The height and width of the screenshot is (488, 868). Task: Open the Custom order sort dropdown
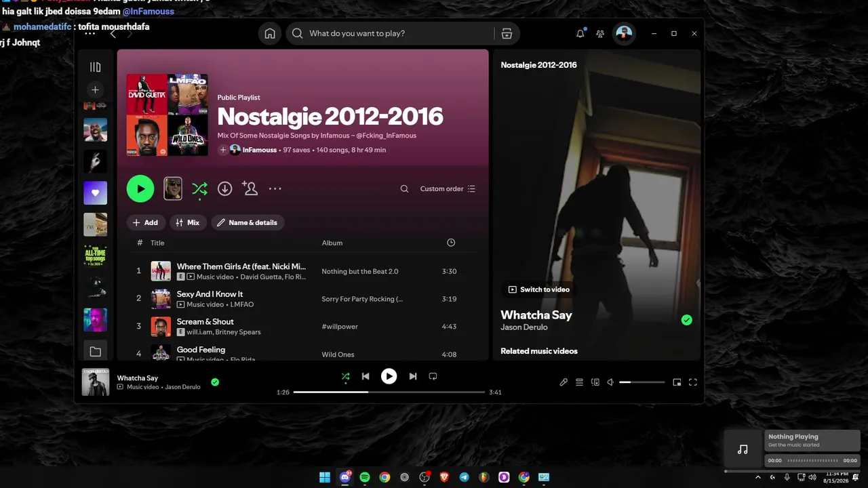[x=448, y=189]
